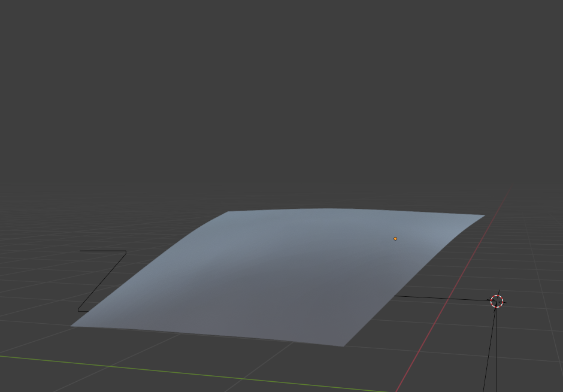
Task: Click the back top edge of the gray surface
Action: (359, 209)
